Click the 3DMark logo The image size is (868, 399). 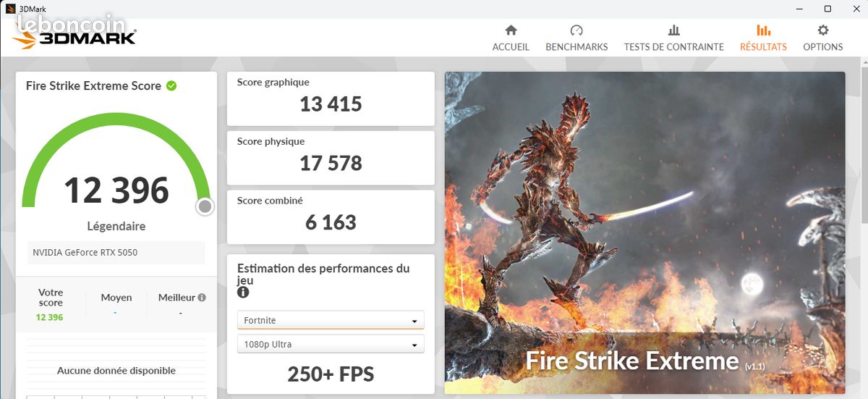pos(74,38)
